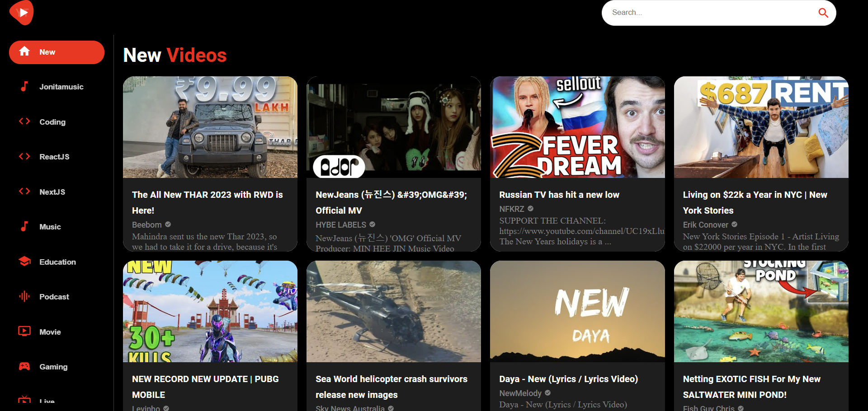
Task: Open title 'Sea World helicopter crash survivors'
Action: click(x=392, y=387)
